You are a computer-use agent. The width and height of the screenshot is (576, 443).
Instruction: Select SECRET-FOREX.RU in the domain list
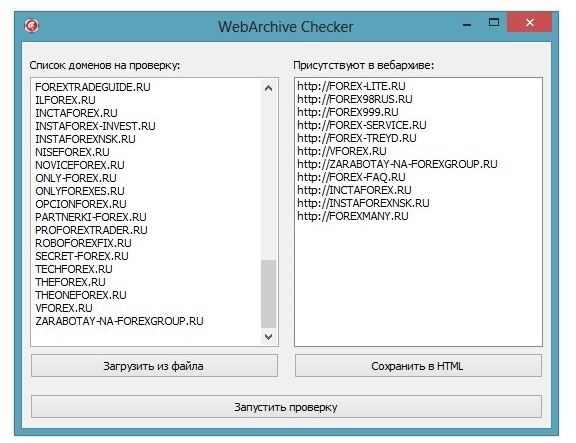(x=82, y=256)
